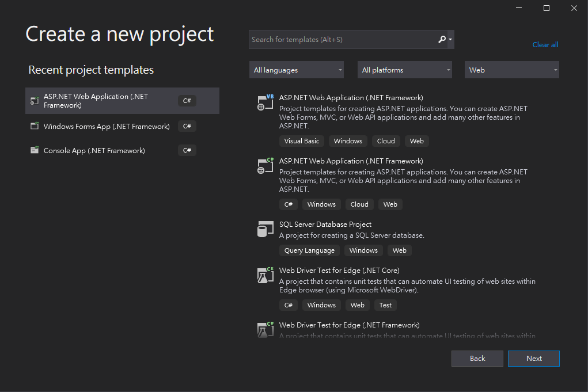Viewport: 588px width, 392px height.
Task: Click the recent Windows Forms App icon
Action: (35, 127)
